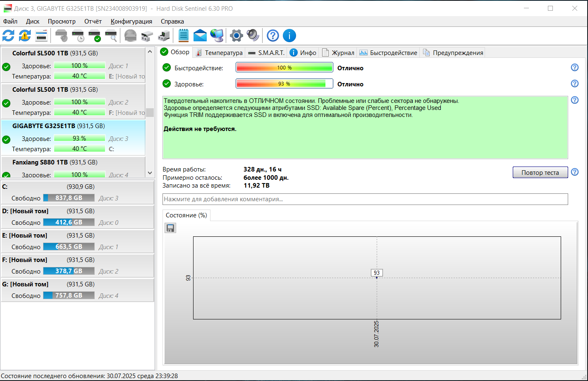Open the Диск menu
Image resolution: width=588 pixels, height=381 pixels.
point(33,21)
